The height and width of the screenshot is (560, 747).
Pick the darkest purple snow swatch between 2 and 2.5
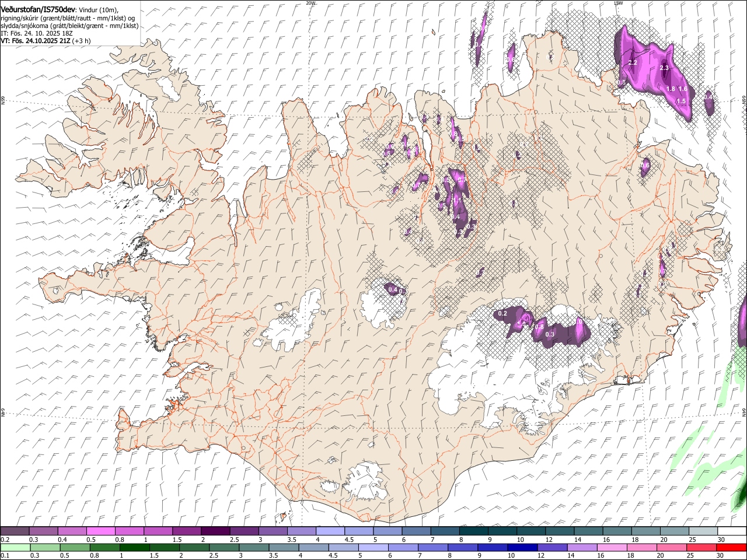(215, 531)
